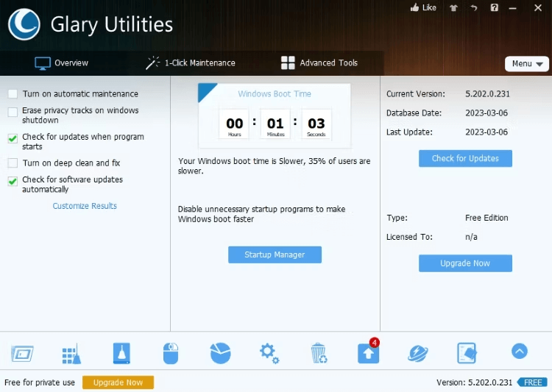Open the Advanced Tools tab
This screenshot has width=552, height=392.
(x=319, y=63)
